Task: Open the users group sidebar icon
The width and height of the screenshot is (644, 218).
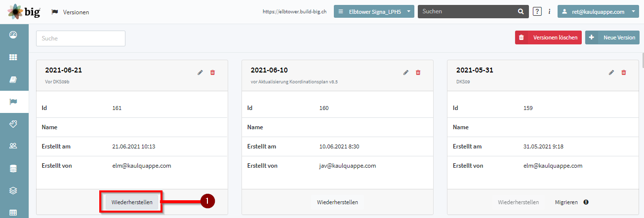Action: 14,146
